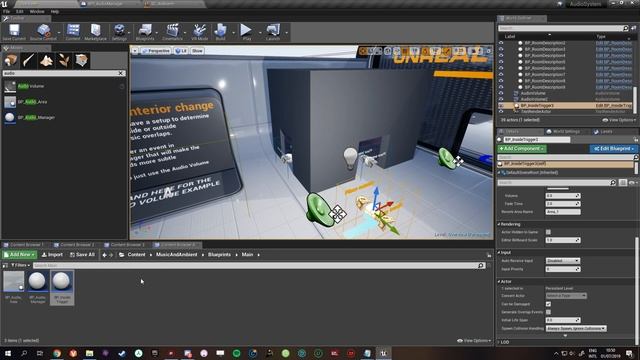
Task: Click the Play button in the toolbar
Action: [246, 32]
